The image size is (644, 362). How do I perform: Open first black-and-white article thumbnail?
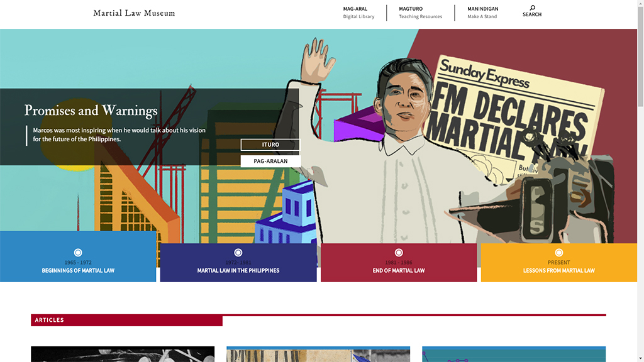(x=123, y=354)
